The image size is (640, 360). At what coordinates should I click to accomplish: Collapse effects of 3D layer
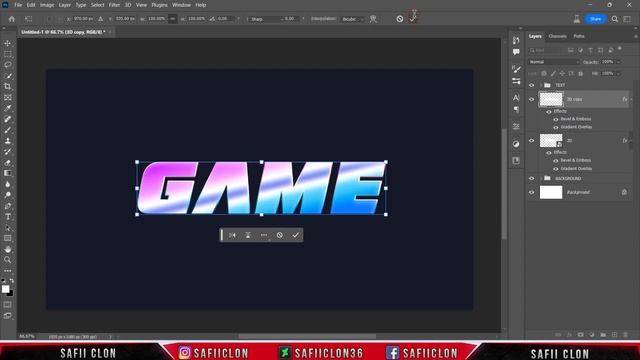click(x=631, y=140)
